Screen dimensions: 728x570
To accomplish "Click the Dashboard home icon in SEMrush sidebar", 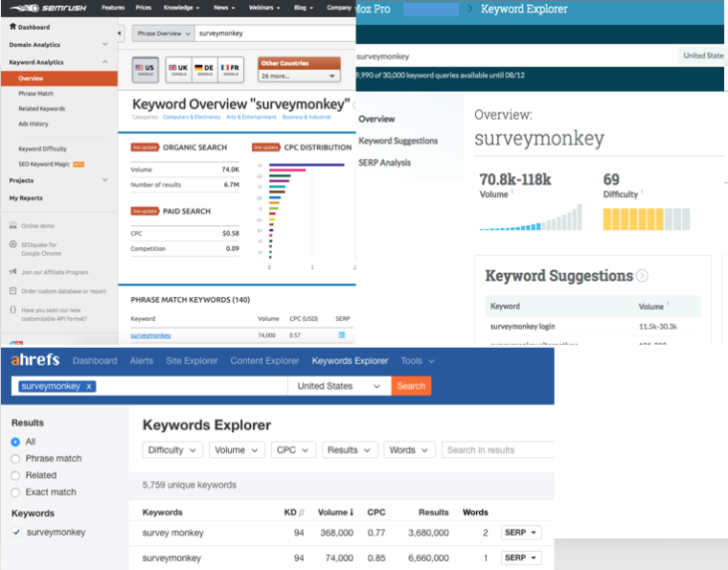I will pos(13,27).
